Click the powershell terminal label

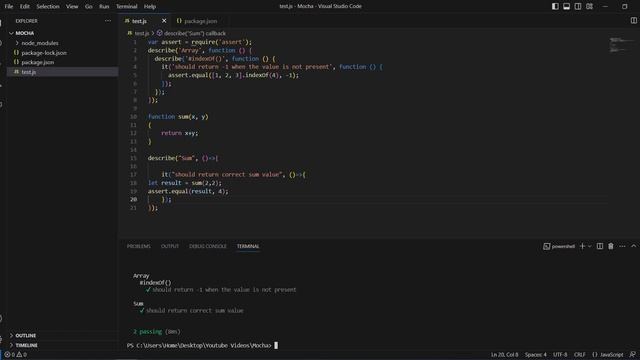pyautogui.click(x=559, y=246)
